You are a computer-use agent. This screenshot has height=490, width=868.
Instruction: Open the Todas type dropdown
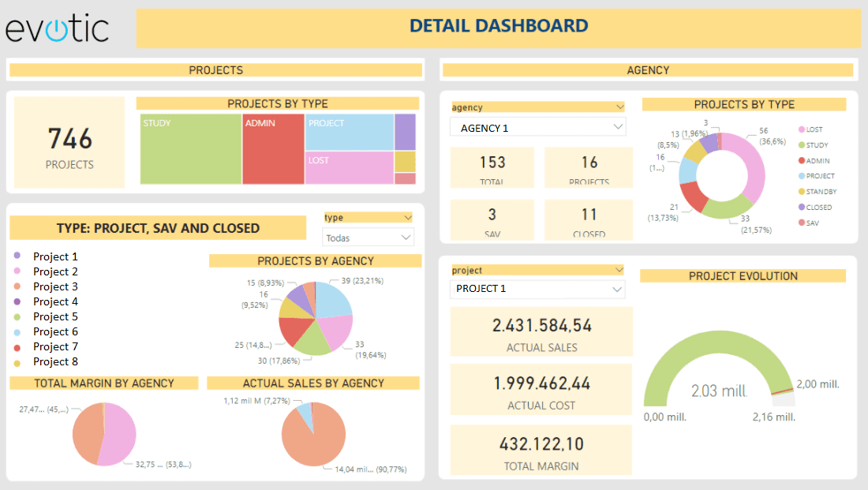(369, 238)
